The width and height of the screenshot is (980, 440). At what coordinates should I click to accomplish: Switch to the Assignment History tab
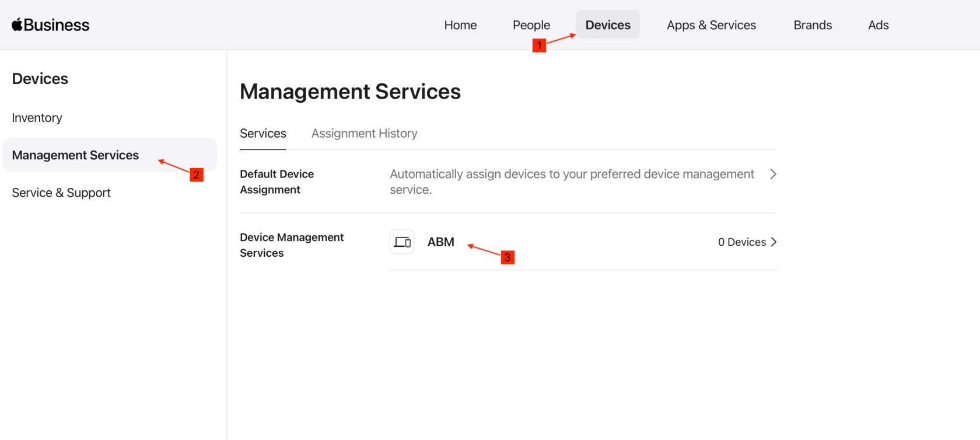click(364, 134)
